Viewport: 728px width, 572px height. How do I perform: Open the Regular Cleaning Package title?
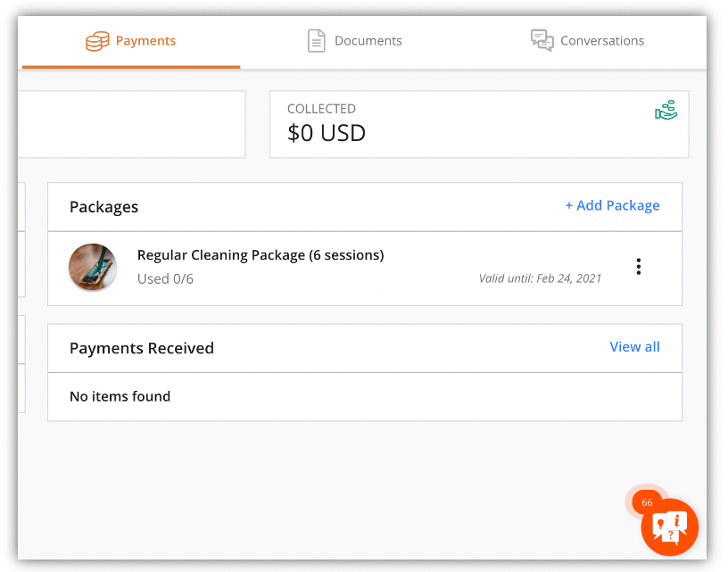(261, 255)
